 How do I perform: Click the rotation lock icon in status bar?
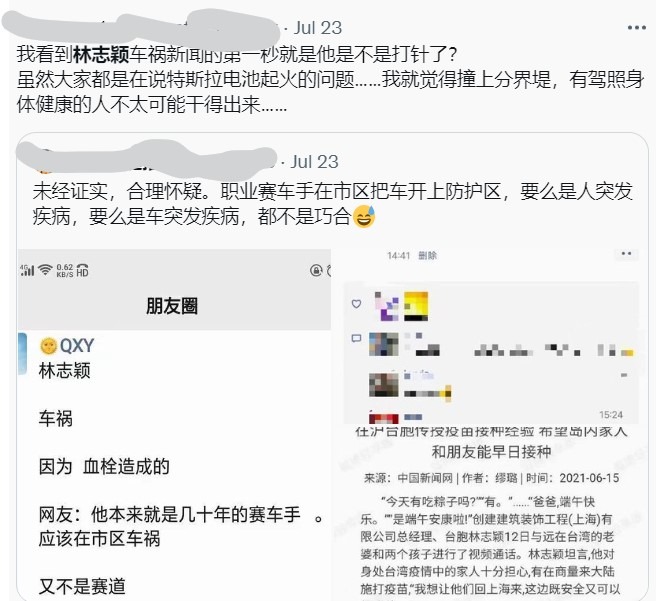(316, 270)
